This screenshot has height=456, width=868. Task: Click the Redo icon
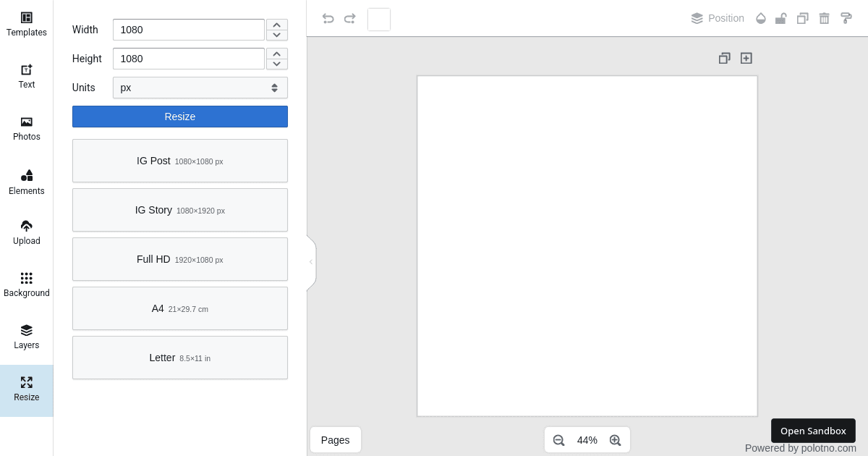349,18
